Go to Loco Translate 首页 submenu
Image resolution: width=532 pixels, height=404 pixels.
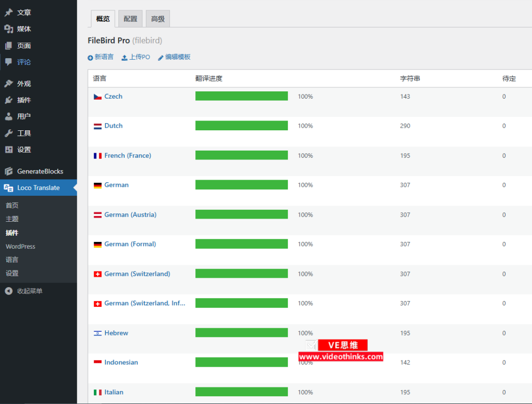(12, 205)
